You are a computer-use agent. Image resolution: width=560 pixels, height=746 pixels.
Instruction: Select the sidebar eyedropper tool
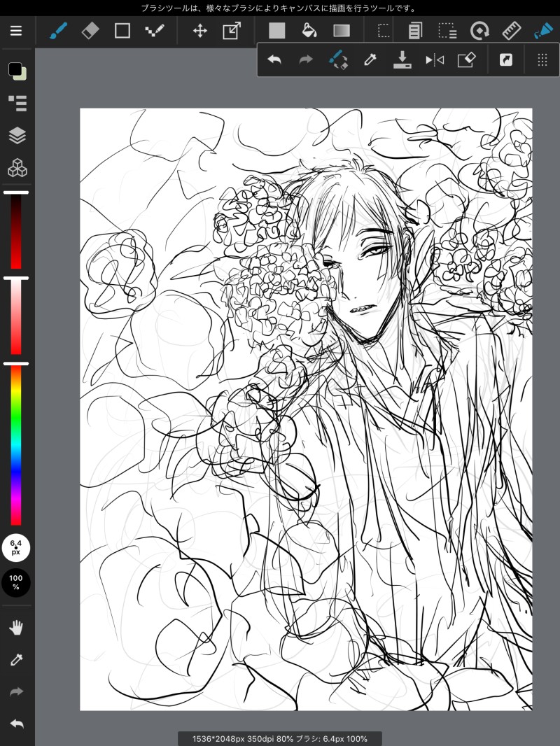pyautogui.click(x=16, y=660)
